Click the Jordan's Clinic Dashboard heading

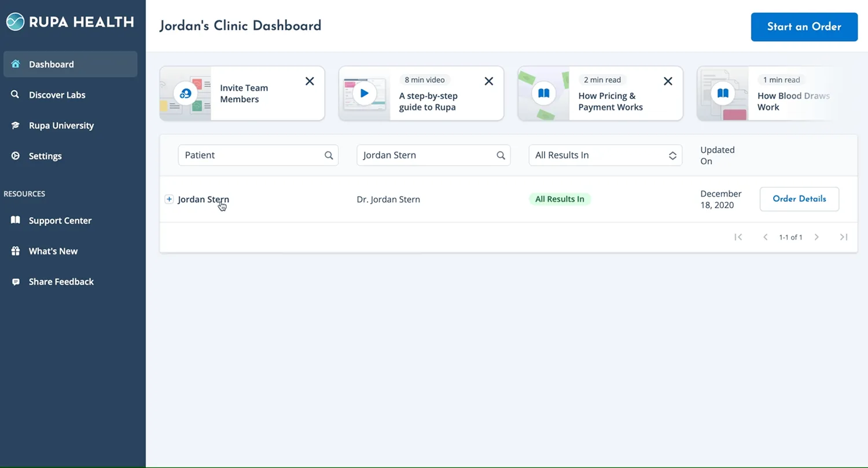[x=240, y=25]
